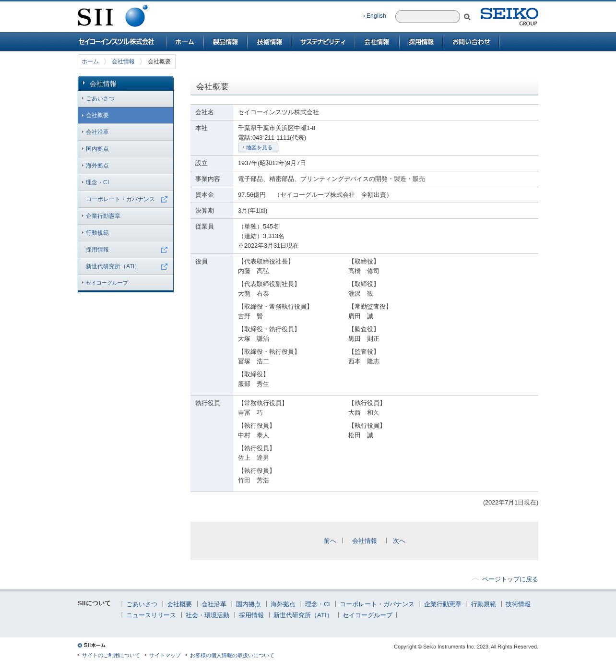This screenshot has height=672, width=616.
Task: Click the phone number text 043-211-1111
Action: 271,138
